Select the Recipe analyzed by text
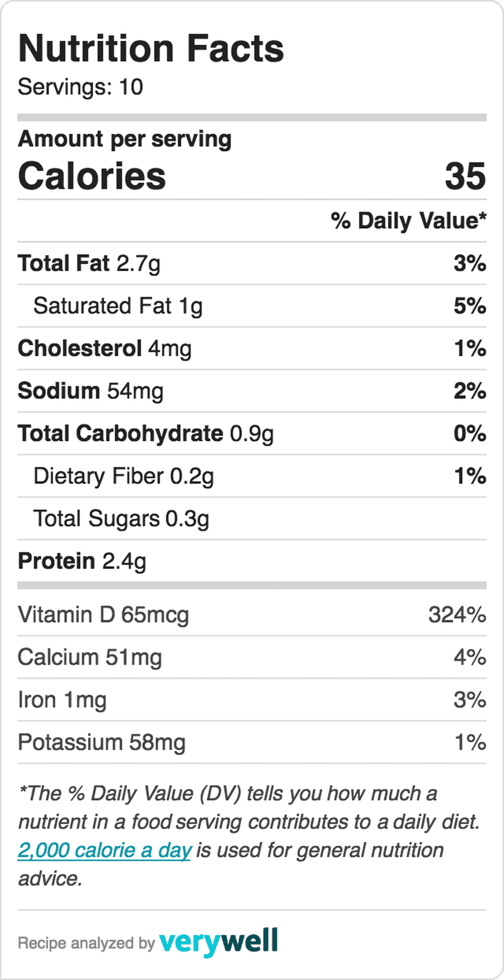The image size is (504, 980). click(x=86, y=943)
